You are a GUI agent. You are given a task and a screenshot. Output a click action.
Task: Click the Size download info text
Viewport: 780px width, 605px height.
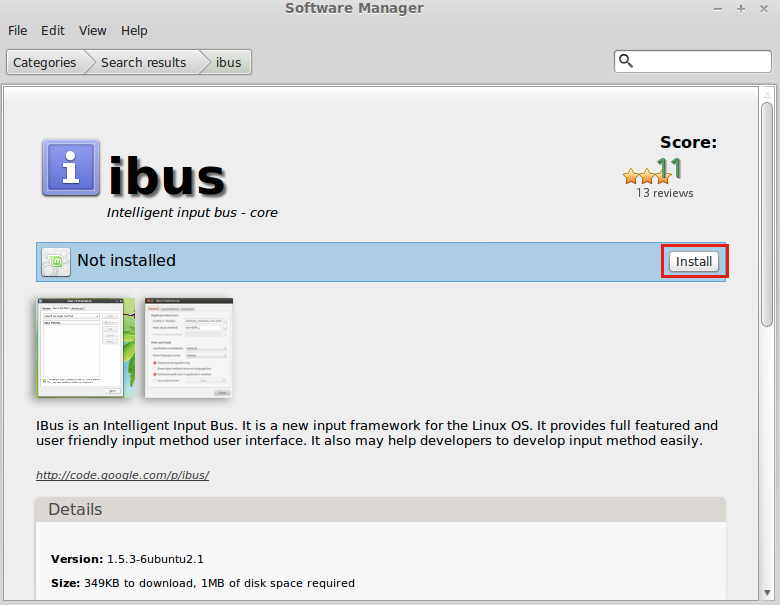(203, 583)
